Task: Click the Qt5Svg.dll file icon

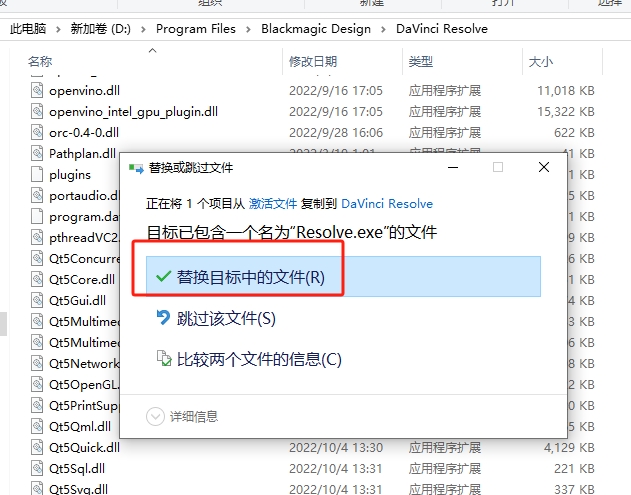Action: tap(38, 488)
